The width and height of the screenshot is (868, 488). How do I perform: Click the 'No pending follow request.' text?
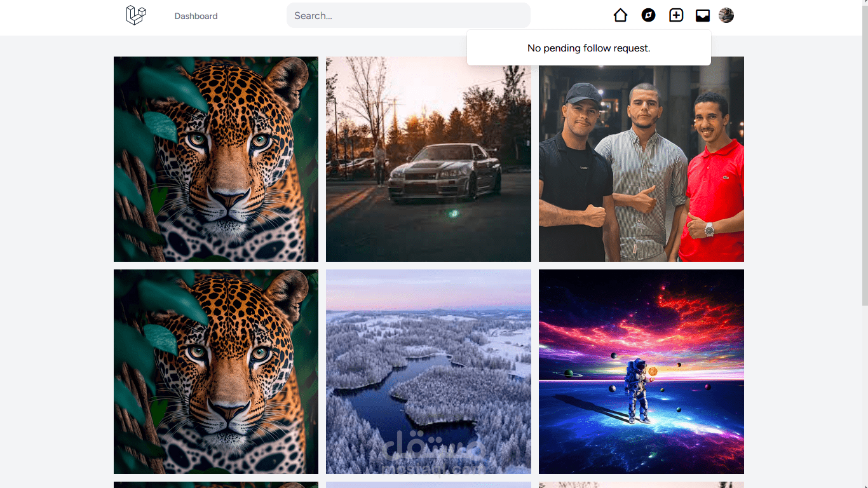pos(589,48)
